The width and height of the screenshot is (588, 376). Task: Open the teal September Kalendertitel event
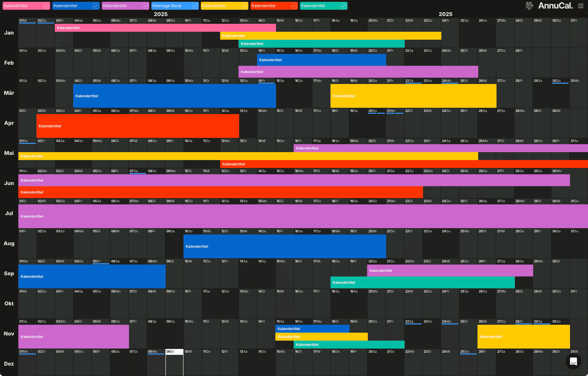click(x=422, y=282)
